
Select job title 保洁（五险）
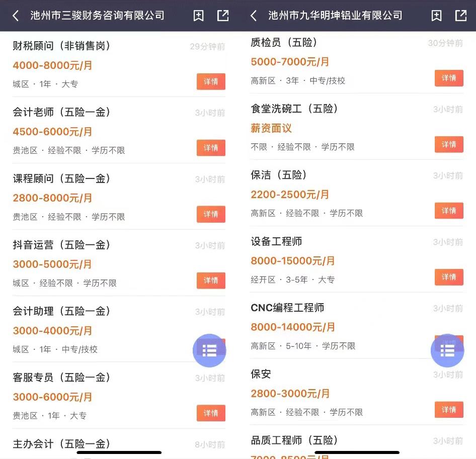pos(279,175)
